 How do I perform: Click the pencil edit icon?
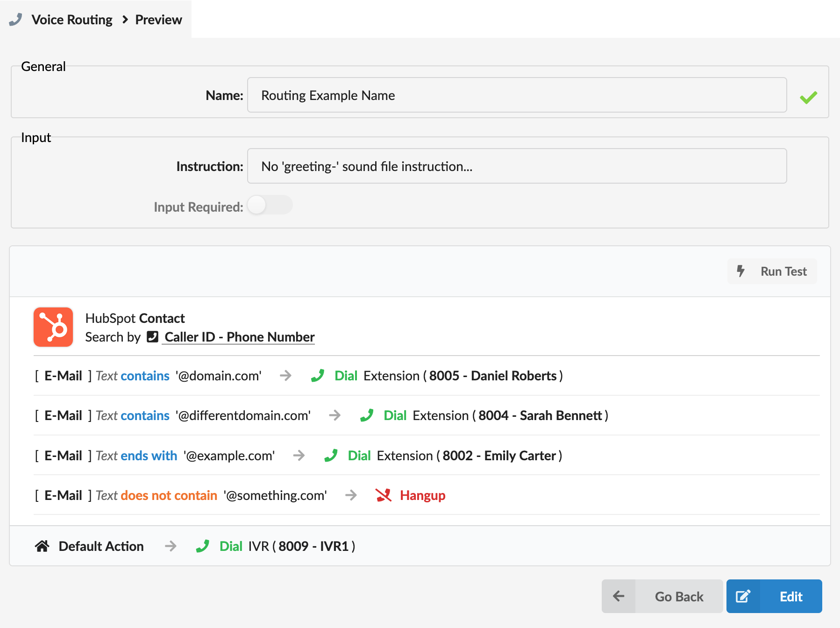(743, 596)
